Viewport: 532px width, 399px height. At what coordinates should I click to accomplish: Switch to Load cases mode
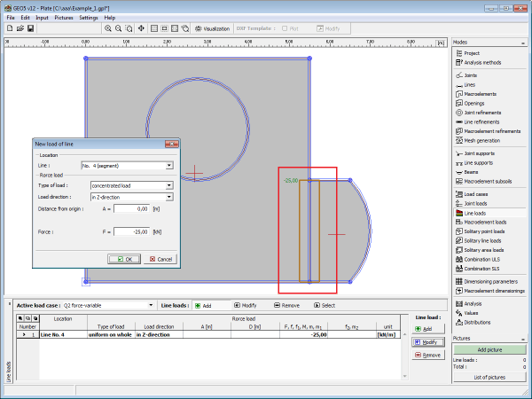[x=472, y=194]
